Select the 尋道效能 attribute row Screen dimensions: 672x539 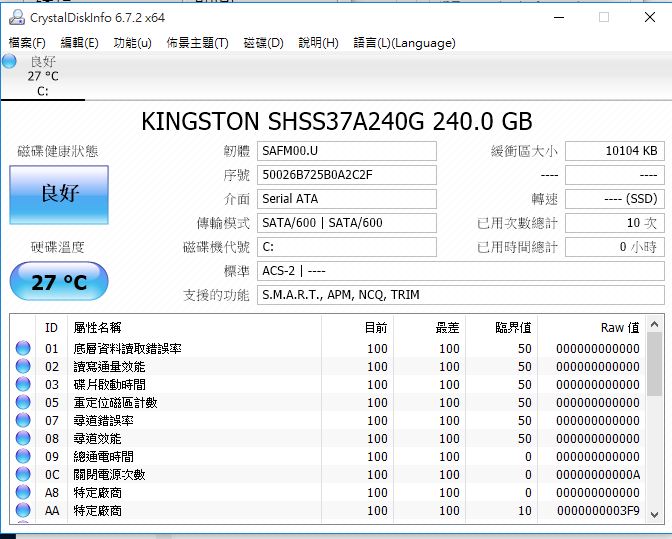point(328,438)
